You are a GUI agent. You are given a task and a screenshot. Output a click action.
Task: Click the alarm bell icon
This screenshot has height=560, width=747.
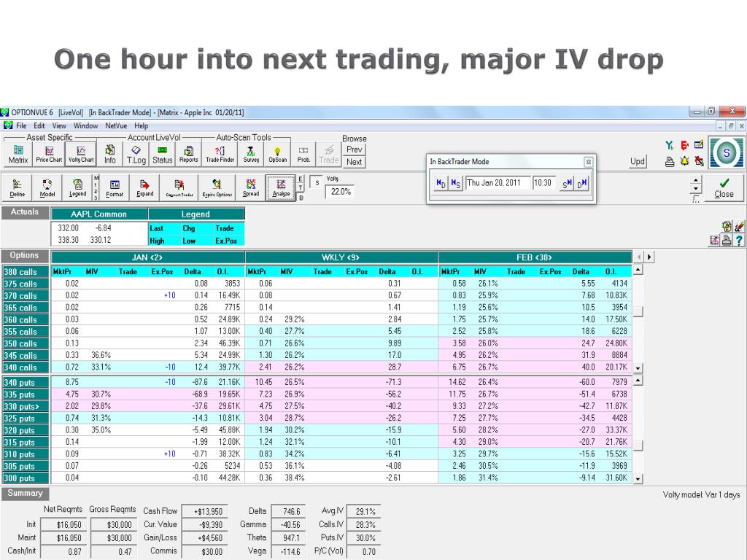(x=684, y=161)
